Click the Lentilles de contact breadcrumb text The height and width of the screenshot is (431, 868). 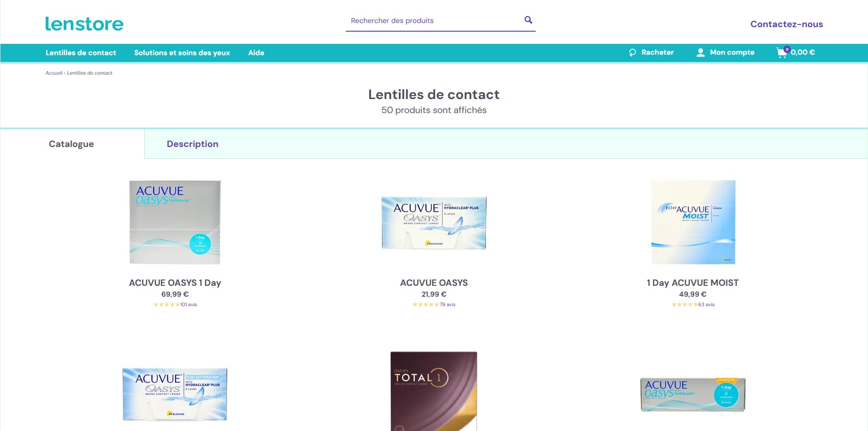(x=90, y=73)
